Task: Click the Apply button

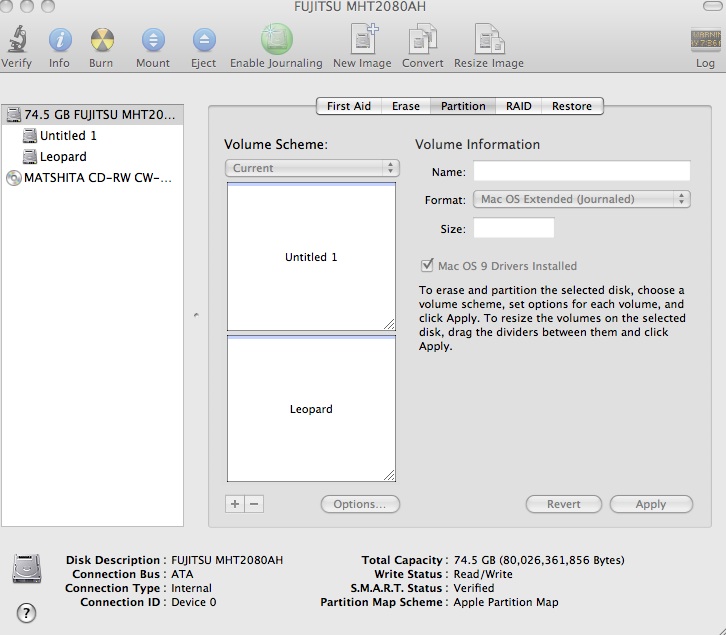Action: click(651, 504)
